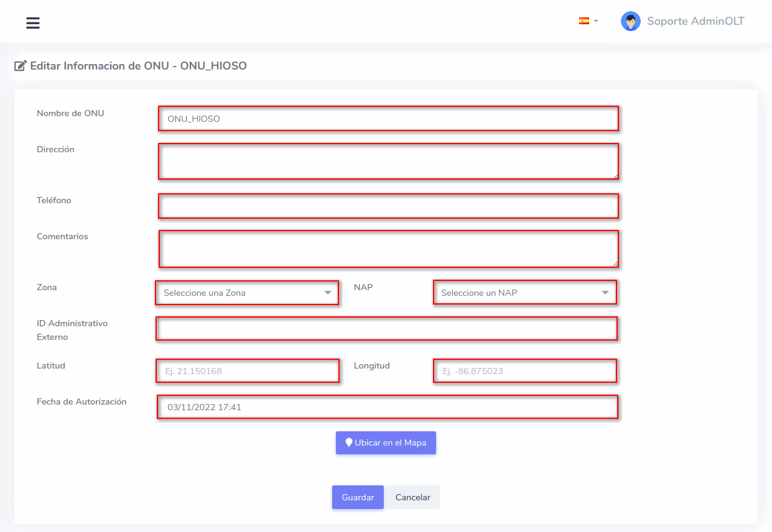Click the Soporte AdminOLT user avatar
772x532 pixels.
pyautogui.click(x=630, y=21)
